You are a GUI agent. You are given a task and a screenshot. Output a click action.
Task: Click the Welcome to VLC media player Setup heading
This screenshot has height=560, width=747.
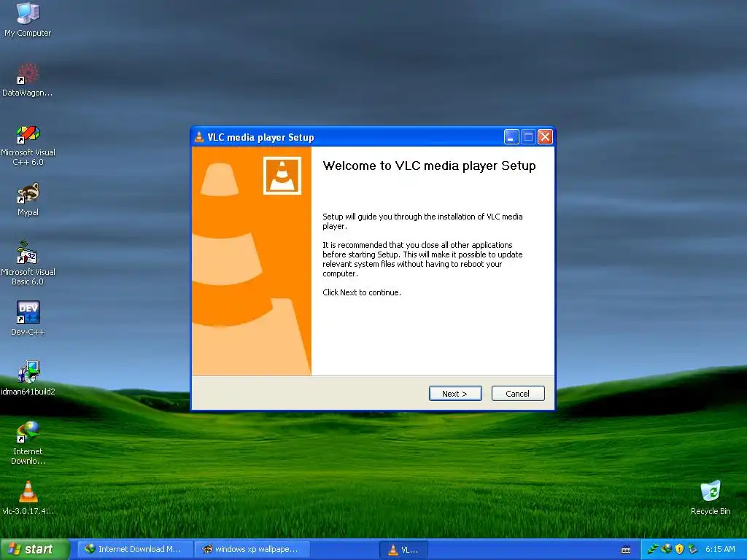[429, 166]
